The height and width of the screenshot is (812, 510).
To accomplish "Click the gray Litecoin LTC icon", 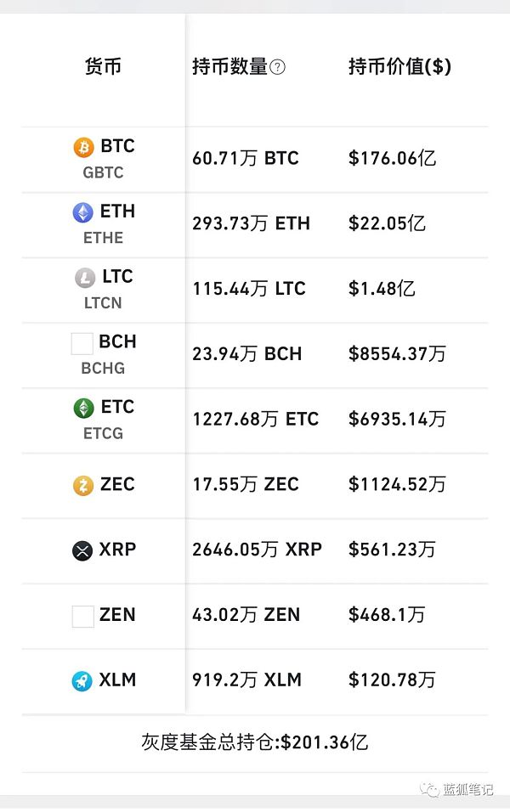I will [85, 278].
